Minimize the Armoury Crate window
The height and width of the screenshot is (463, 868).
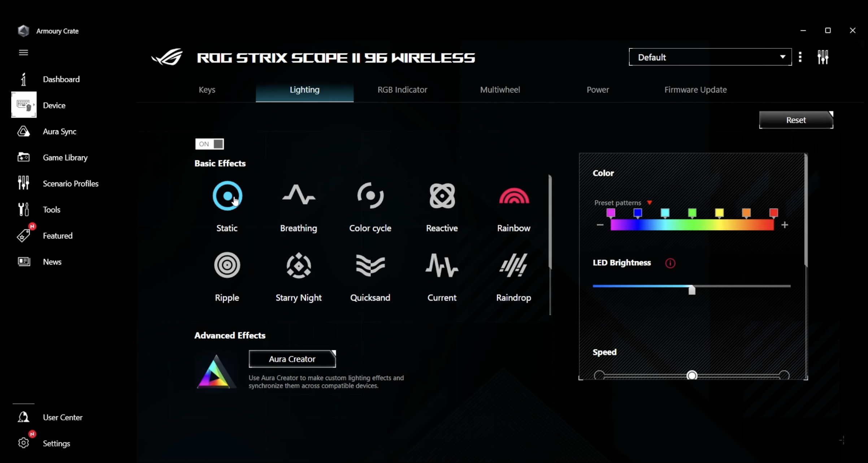click(x=803, y=31)
